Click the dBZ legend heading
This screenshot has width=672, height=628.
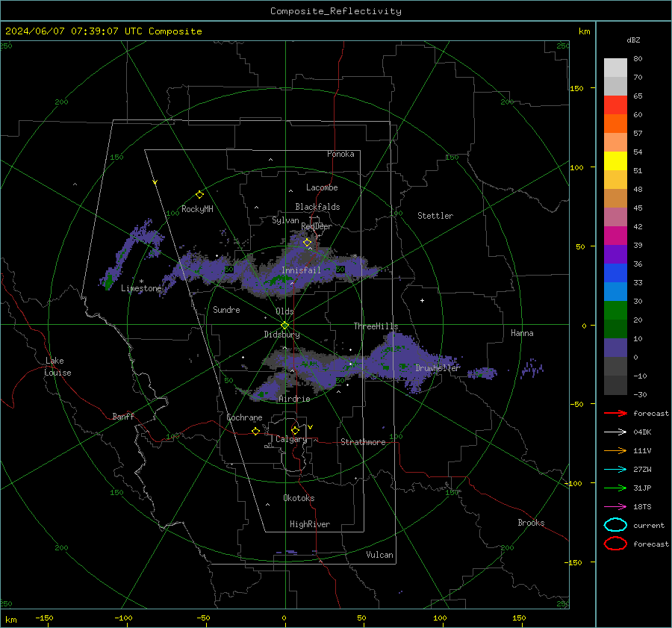pyautogui.click(x=633, y=40)
